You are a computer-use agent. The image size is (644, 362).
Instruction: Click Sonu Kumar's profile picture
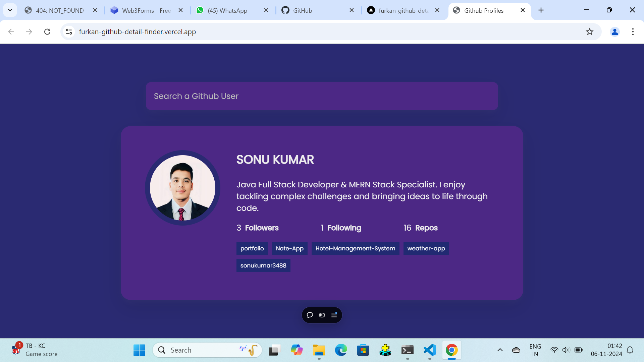point(182,188)
